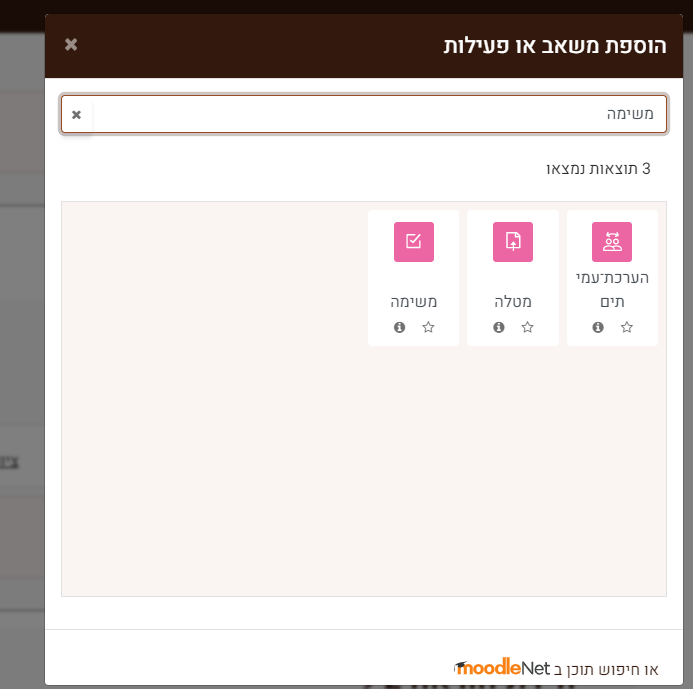Click the משימה activity name label
Screen dimensions: 693x689
pyautogui.click(x=414, y=301)
